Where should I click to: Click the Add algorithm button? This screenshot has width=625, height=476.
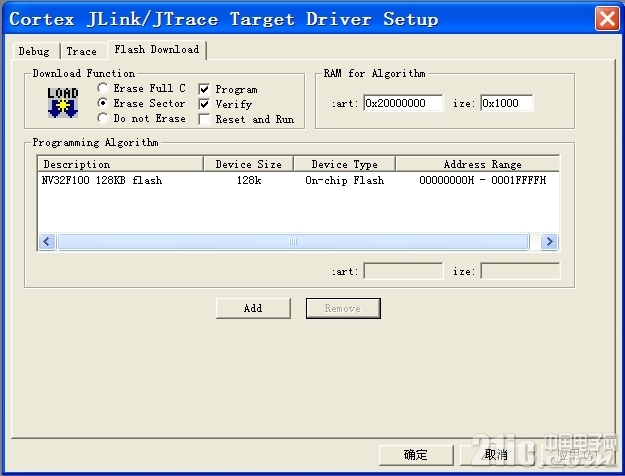tap(253, 308)
